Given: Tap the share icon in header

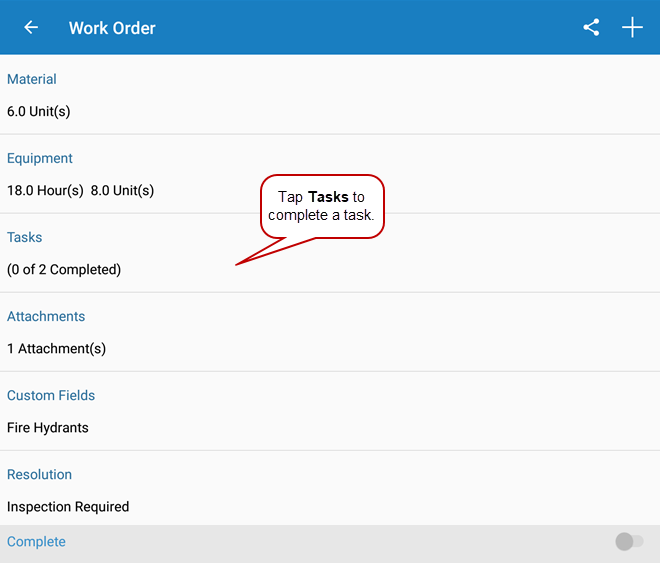Looking at the screenshot, I should [x=591, y=28].
